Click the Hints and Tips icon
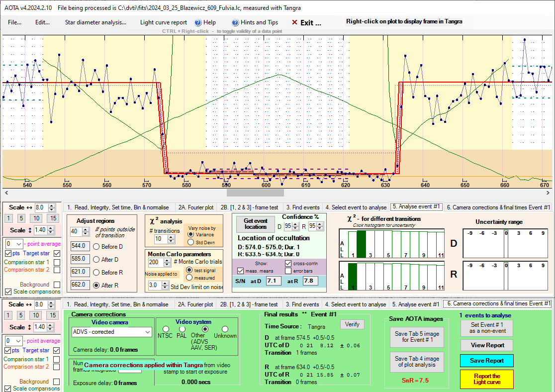Screen dimensions: 555x392 235,22
